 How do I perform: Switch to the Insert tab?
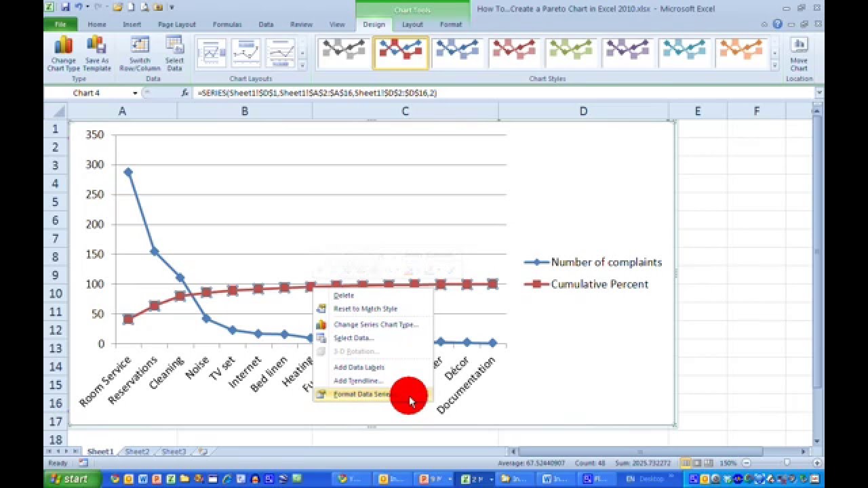pos(132,24)
